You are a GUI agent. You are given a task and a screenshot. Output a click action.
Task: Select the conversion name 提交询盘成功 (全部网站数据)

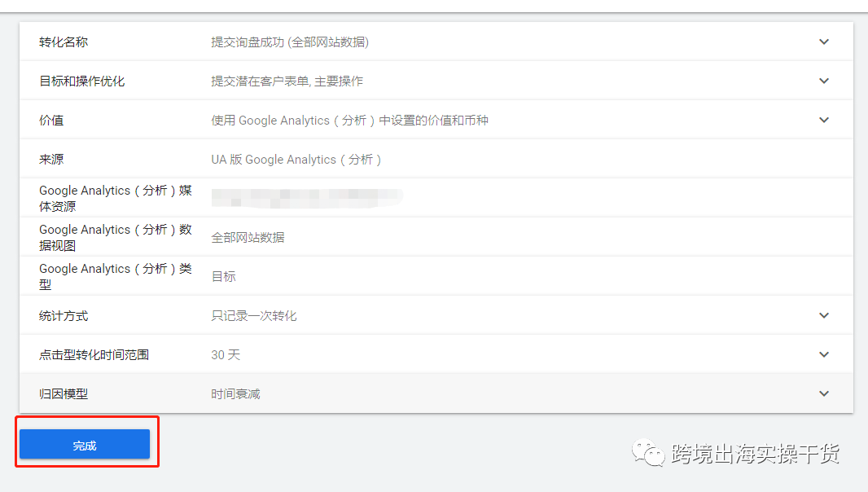[x=290, y=42]
